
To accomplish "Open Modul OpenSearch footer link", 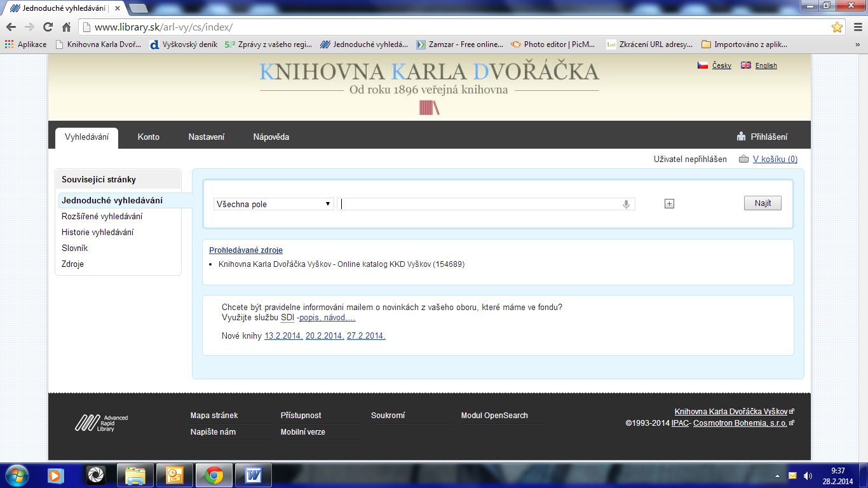I will [x=494, y=416].
